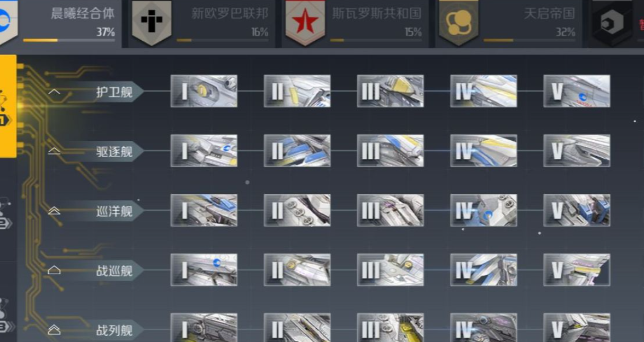
Task: Select the highlighted yellow sidebar tab
Action: (x=8, y=106)
